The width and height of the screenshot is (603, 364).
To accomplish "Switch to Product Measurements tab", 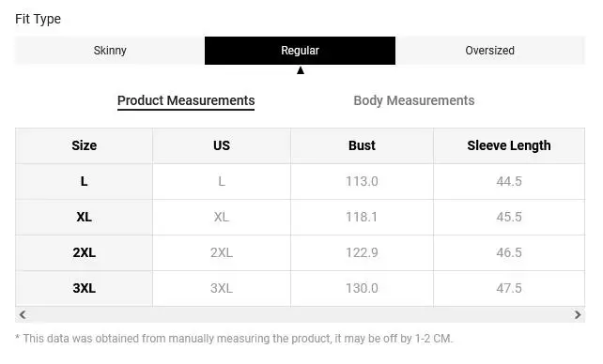I will pyautogui.click(x=186, y=100).
